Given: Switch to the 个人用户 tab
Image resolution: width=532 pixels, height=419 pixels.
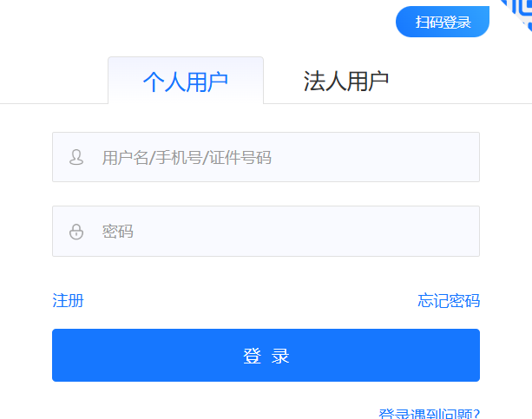Looking at the screenshot, I should tap(185, 82).
